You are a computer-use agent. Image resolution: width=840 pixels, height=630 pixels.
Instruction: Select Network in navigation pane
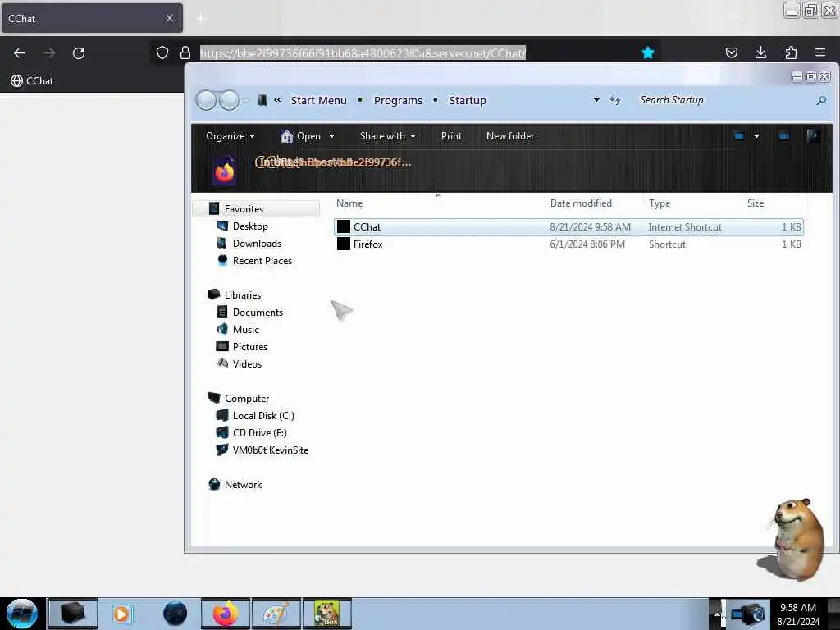point(243,484)
